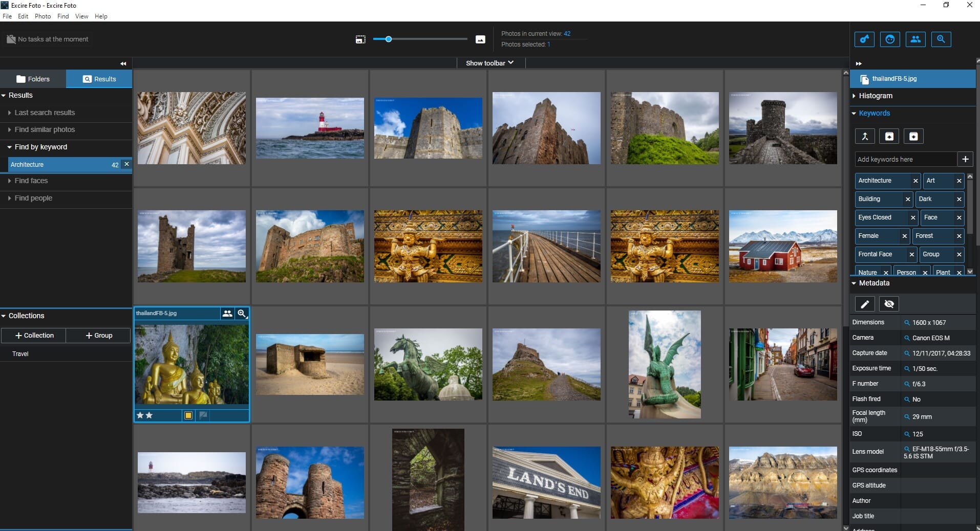Screen dimensions: 980x531
Task: Collapse the Metadata section
Action: pos(854,283)
